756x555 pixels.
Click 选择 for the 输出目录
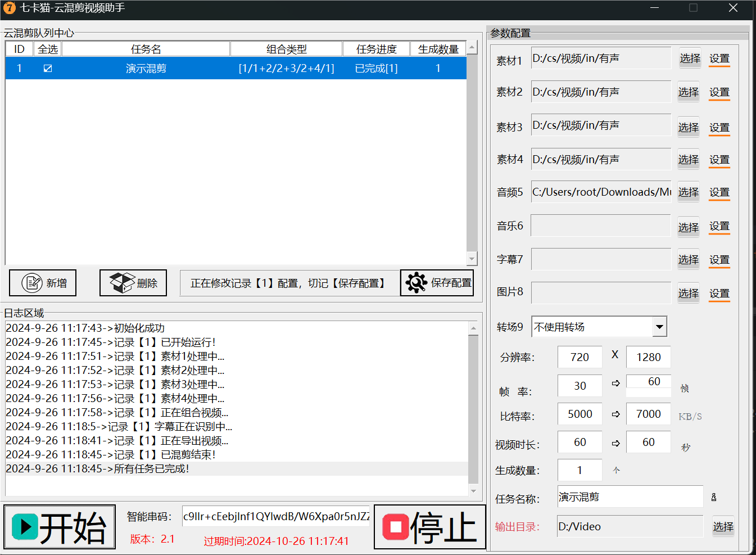pyautogui.click(x=723, y=526)
